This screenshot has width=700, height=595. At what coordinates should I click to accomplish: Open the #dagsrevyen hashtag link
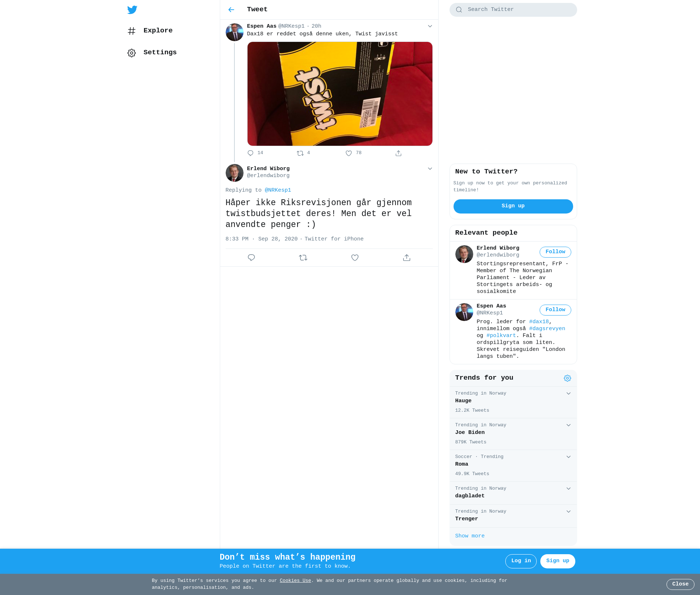pos(547,329)
